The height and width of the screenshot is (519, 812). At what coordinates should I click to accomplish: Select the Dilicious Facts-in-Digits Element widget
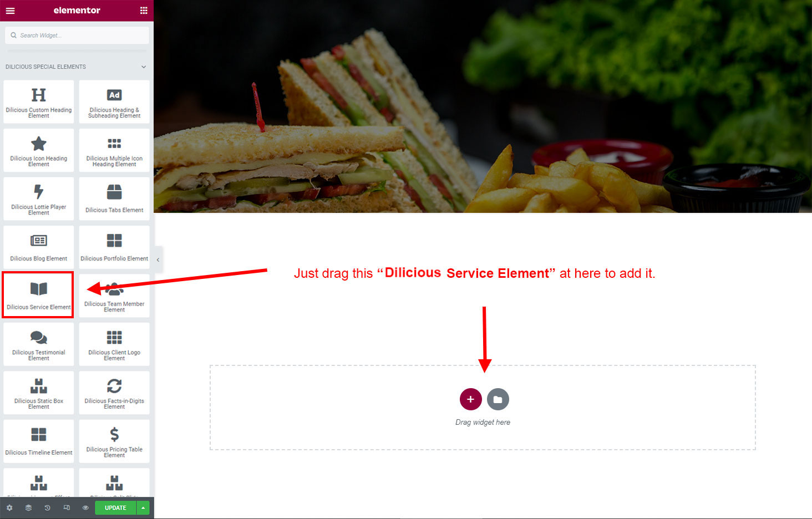click(x=114, y=393)
